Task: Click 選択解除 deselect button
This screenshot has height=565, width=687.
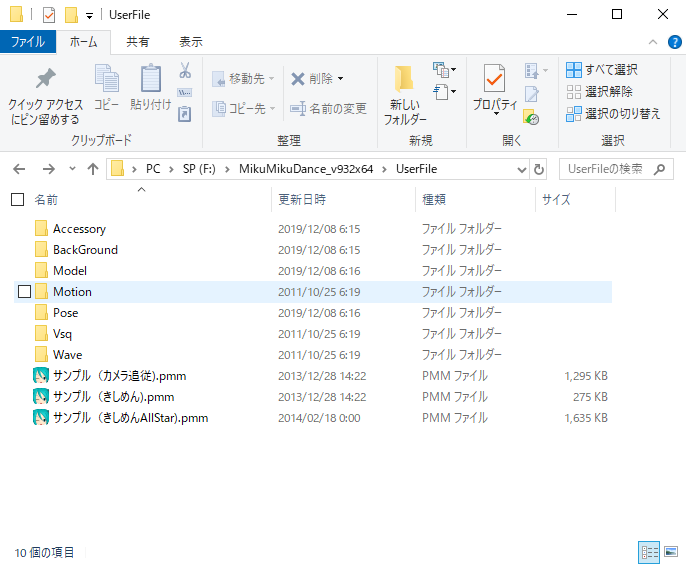Action: coord(599,92)
